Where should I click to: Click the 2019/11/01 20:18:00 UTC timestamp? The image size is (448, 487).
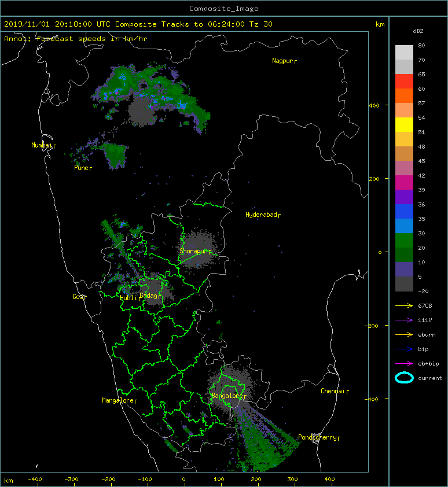click(57, 24)
